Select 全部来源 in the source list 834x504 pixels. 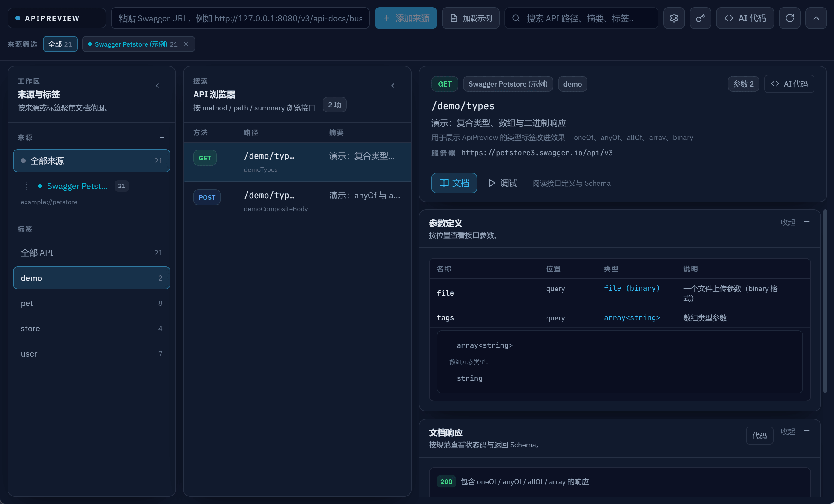[91, 161]
